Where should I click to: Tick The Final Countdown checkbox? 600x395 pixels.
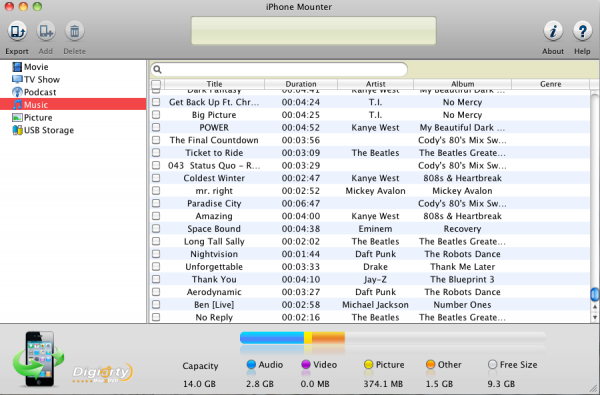(156, 140)
